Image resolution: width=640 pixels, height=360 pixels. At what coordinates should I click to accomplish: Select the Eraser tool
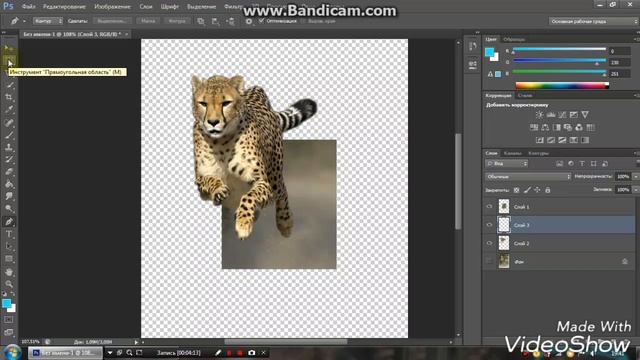(x=9, y=172)
